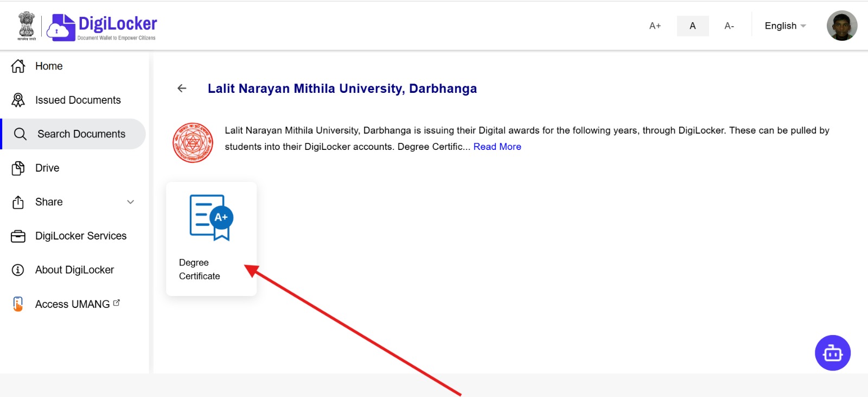The width and height of the screenshot is (868, 397).
Task: Click the external link icon beside UMANG
Action: pyautogui.click(x=117, y=303)
